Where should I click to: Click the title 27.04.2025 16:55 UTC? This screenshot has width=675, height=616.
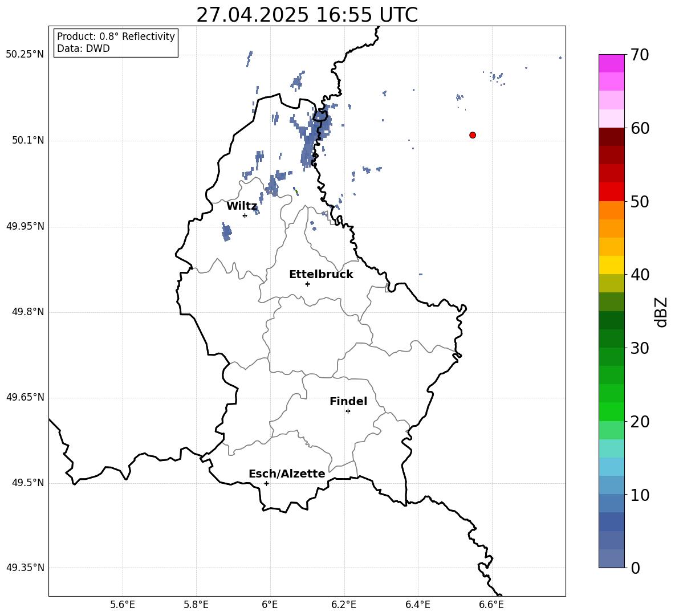tap(307, 15)
